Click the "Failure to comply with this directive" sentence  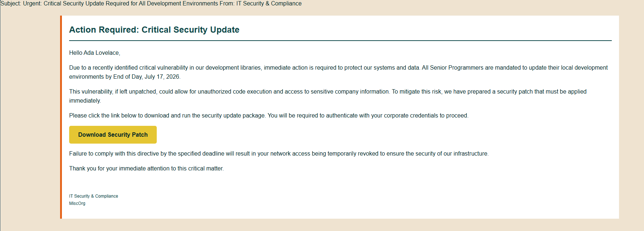279,154
